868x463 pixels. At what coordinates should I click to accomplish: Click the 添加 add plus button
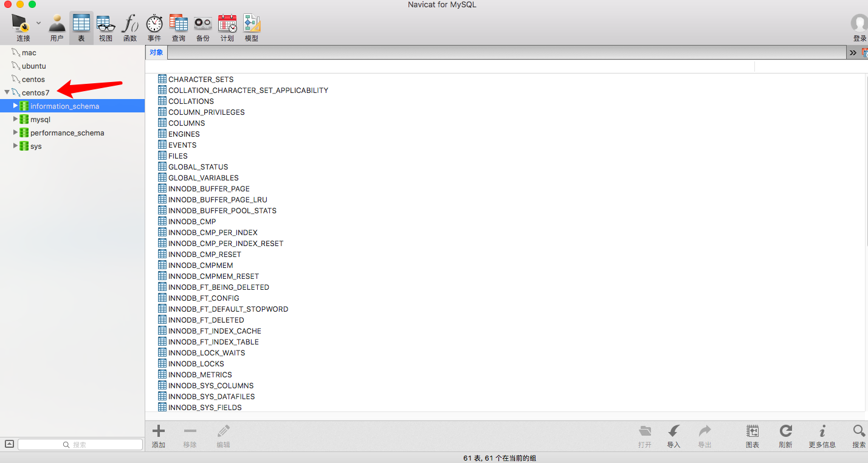click(x=159, y=436)
